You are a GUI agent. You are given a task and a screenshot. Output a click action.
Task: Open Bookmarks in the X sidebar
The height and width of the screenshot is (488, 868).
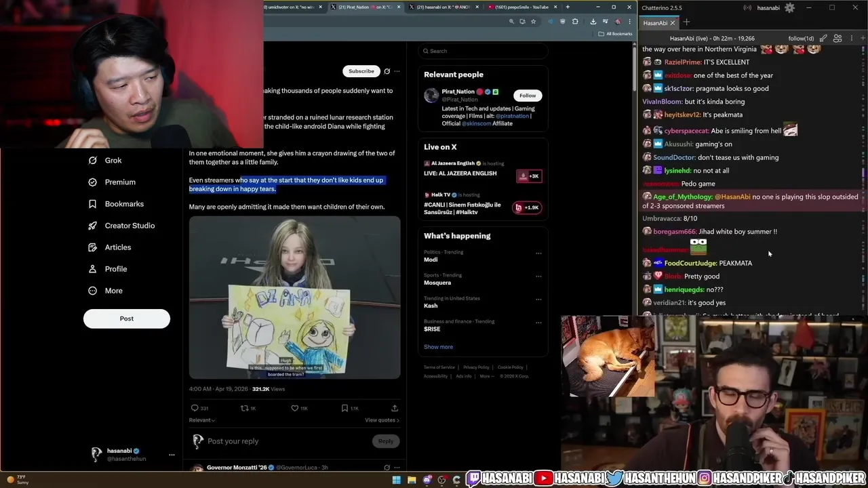(116, 204)
